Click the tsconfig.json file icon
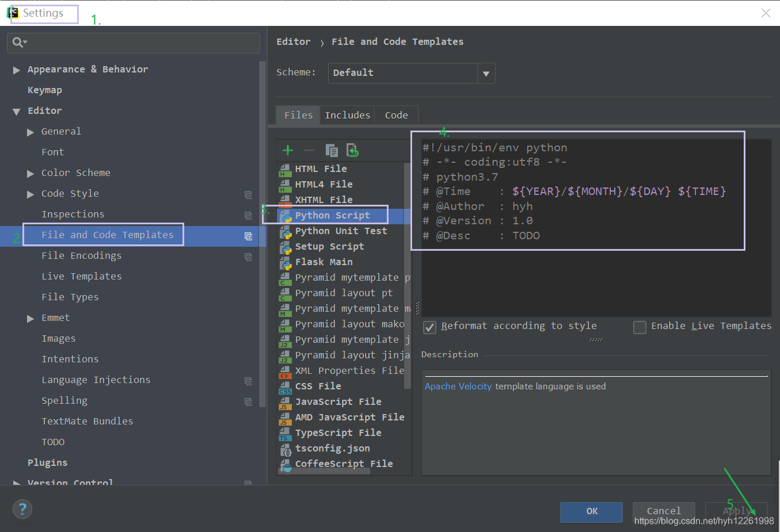780x532 pixels. 286,450
